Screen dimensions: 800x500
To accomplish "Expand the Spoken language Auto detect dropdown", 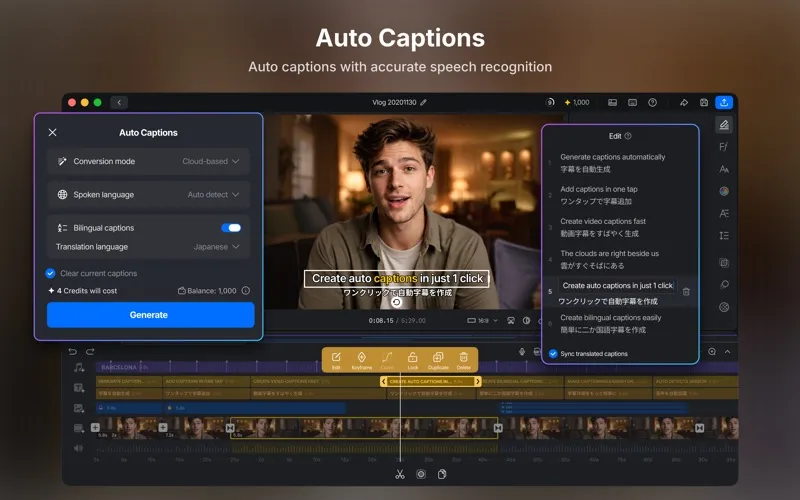I will (x=213, y=194).
